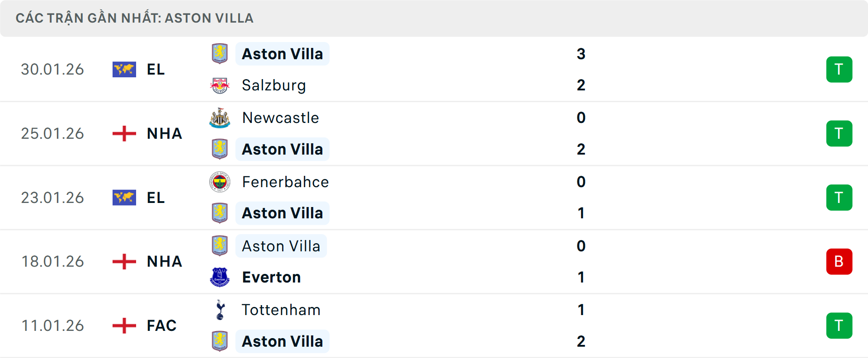
Task: Toggle the green T result badge for Salzburg match
Action: click(x=840, y=69)
